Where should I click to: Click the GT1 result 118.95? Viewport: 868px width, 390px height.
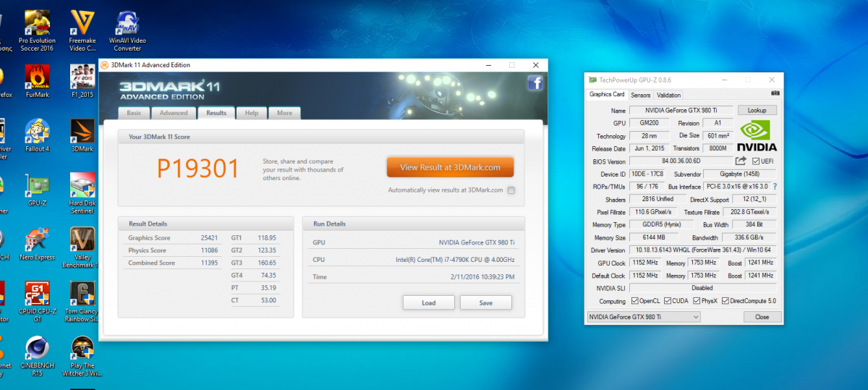[267, 237]
